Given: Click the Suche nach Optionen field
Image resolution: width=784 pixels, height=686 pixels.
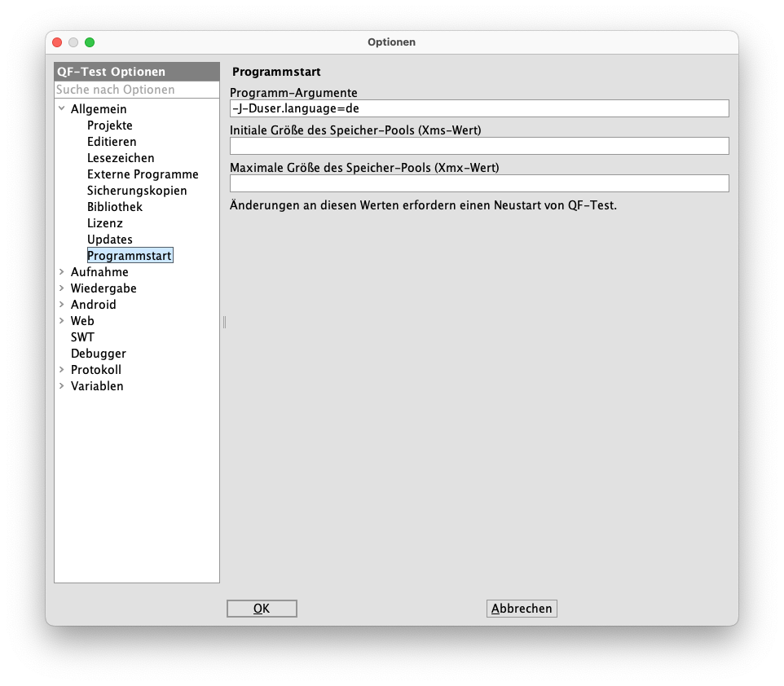Looking at the screenshot, I should pyautogui.click(x=136, y=90).
